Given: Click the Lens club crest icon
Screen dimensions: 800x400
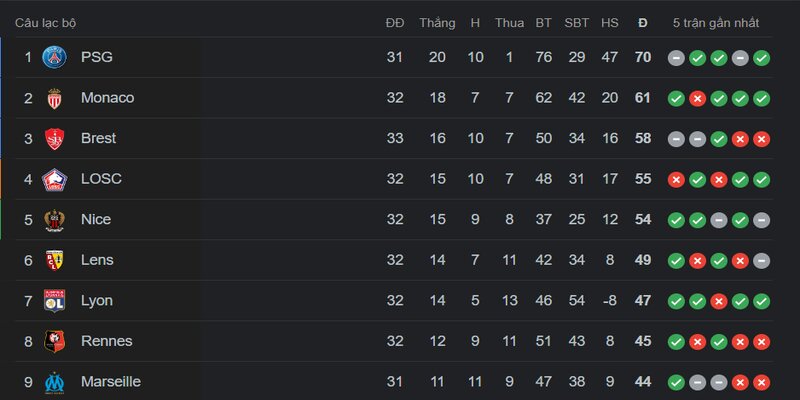Looking at the screenshot, I should tap(54, 260).
